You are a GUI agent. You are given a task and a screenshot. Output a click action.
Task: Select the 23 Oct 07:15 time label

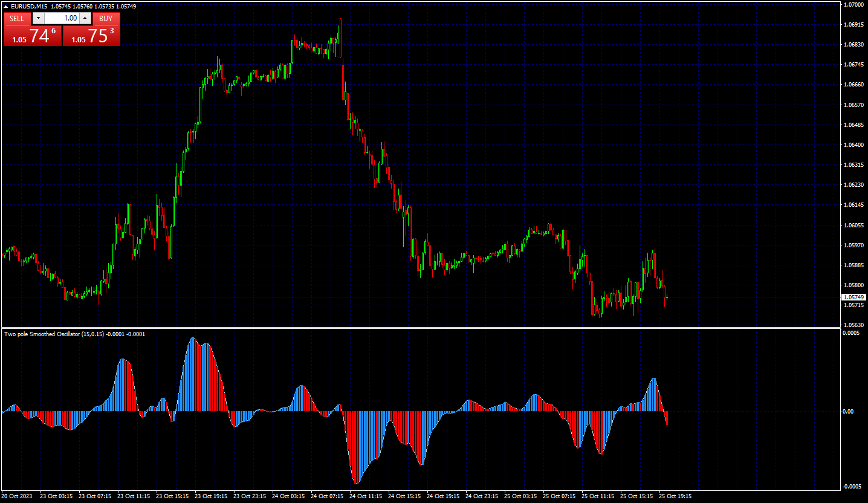point(95,496)
